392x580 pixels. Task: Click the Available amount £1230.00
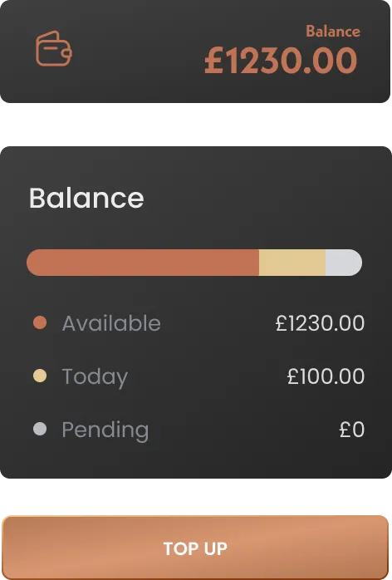[320, 323]
